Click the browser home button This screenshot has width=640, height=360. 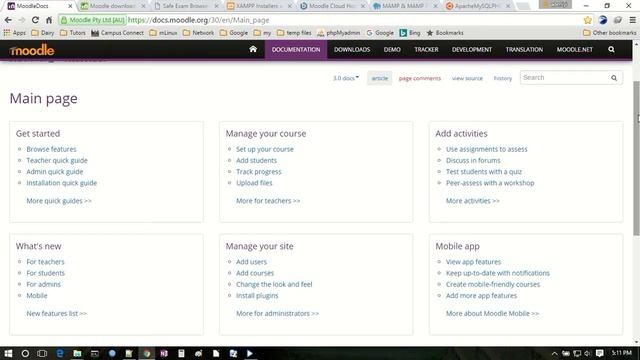point(49,20)
